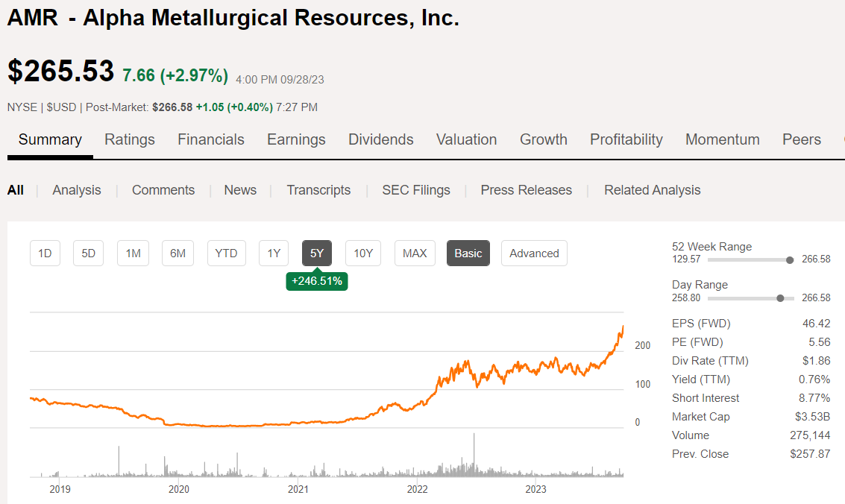Click the Day Range slider marker
The image size is (845, 504).
click(x=780, y=298)
